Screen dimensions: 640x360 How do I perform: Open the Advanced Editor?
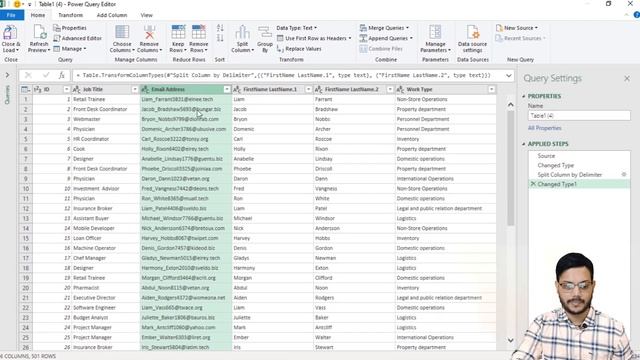pyautogui.click(x=78, y=38)
